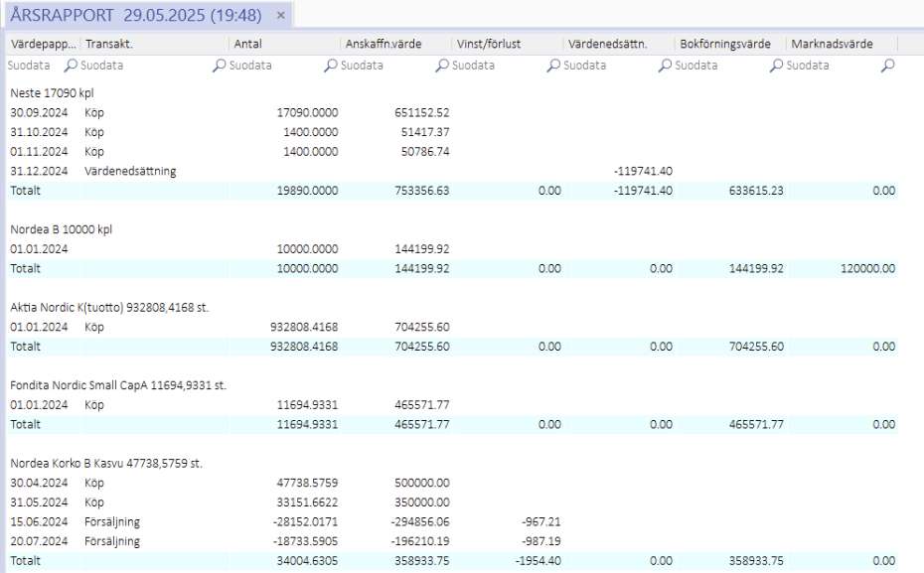Click the search icon for Bokförningsvärde filter
This screenshot has width=924, height=573.
(775, 66)
